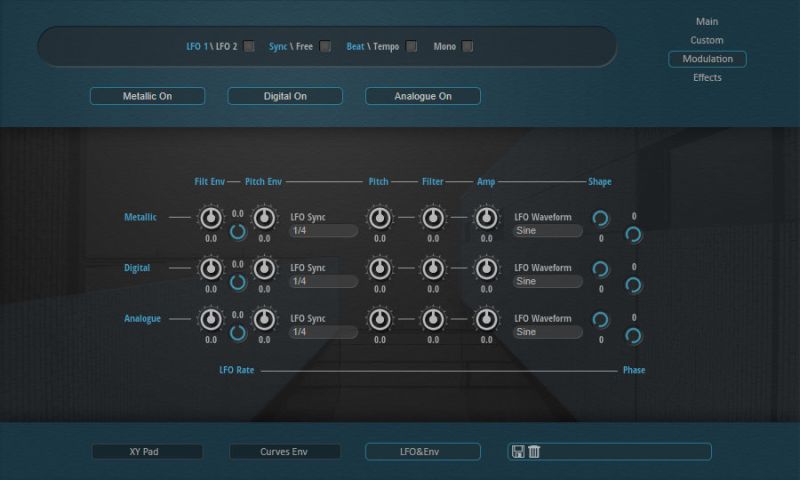
Task: Open the Digital LFO Waveform Sine dropdown
Action: (x=547, y=281)
